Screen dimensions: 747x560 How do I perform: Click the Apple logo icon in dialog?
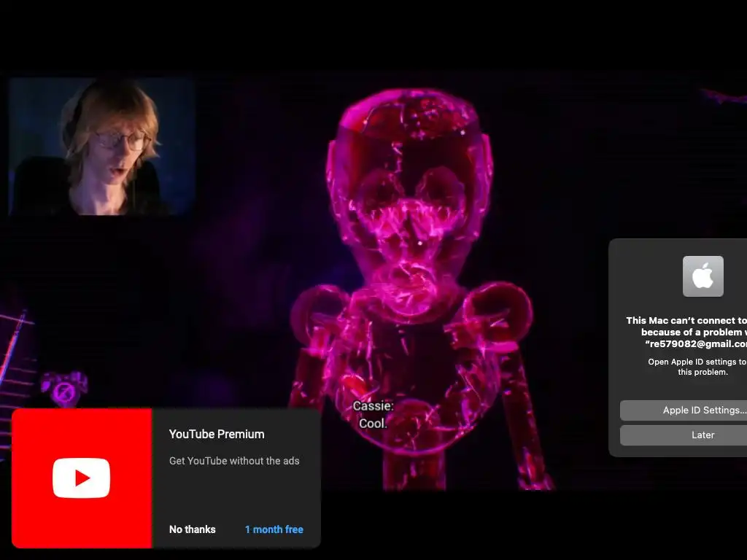(x=703, y=276)
